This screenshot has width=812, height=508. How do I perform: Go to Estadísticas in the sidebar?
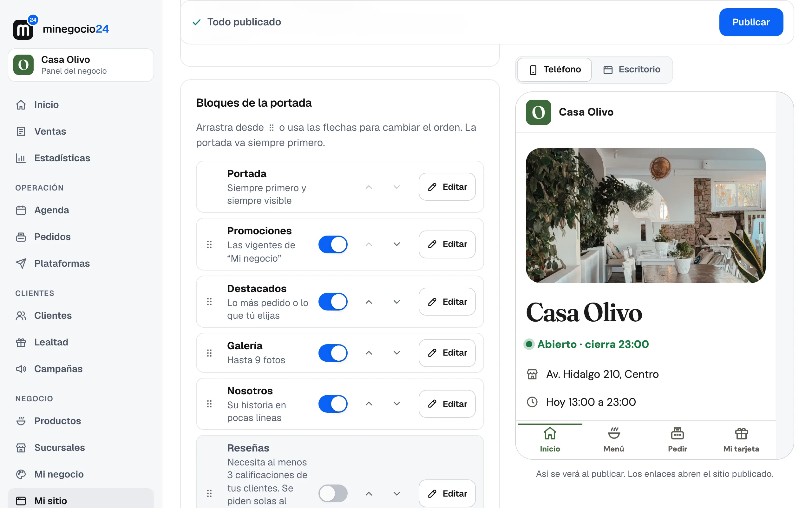81,158
